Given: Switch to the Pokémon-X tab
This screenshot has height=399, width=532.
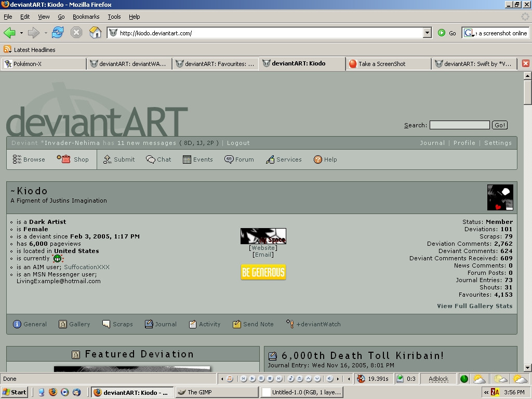Looking at the screenshot, I should (x=44, y=64).
